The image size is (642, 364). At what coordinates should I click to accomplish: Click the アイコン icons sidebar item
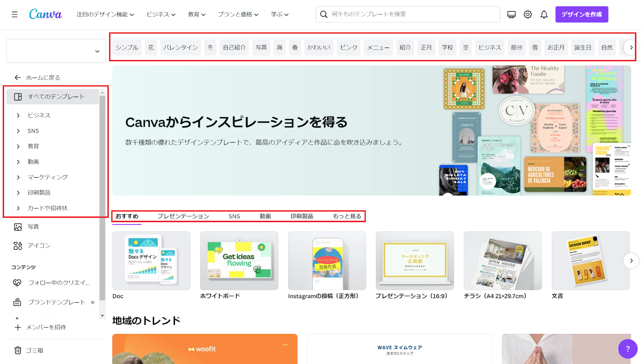(39, 246)
